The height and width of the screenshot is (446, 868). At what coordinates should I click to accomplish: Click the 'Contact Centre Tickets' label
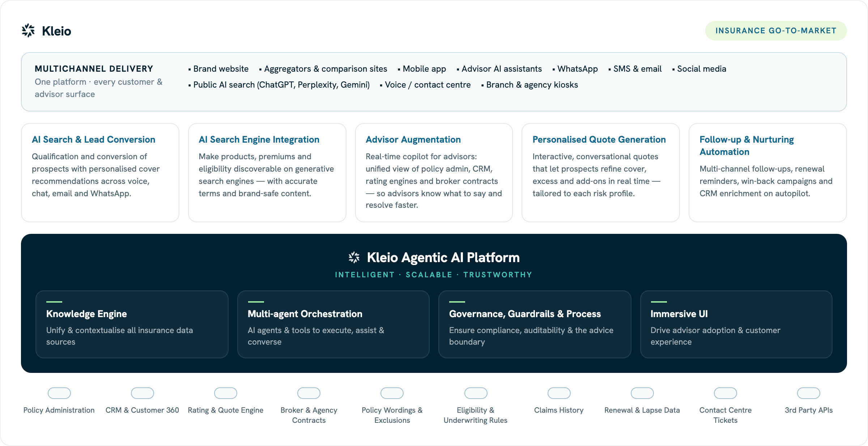[726, 415]
